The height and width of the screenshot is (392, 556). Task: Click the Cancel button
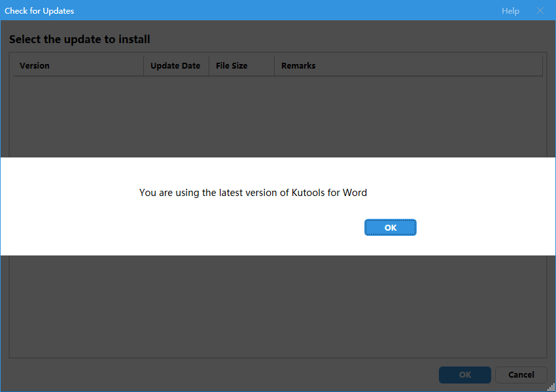click(x=521, y=374)
